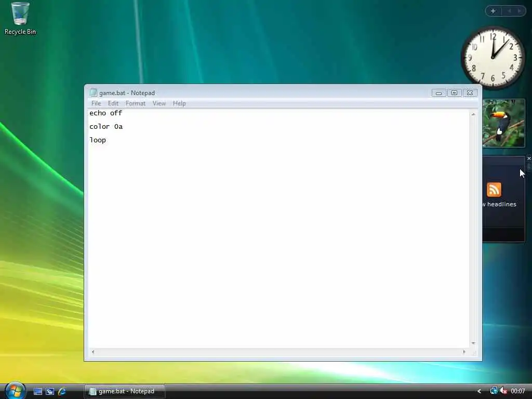Open the Edit menu
Image resolution: width=532 pixels, height=399 pixels.
coord(113,103)
